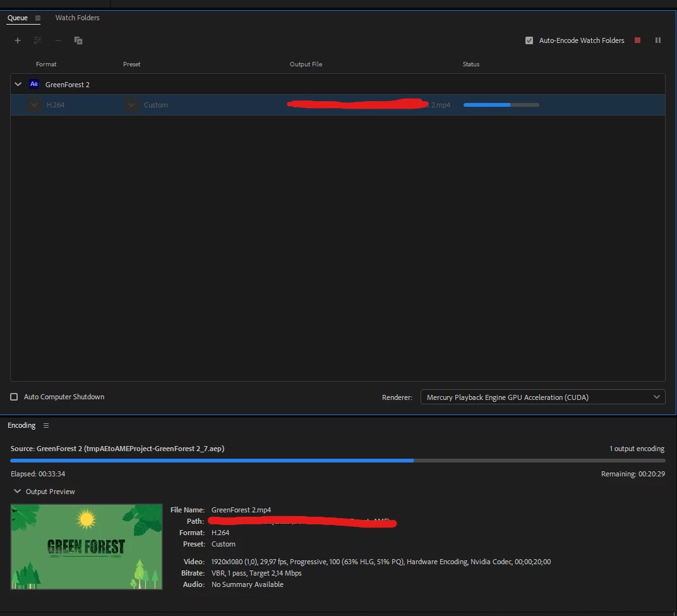Viewport: 677px width, 616px height.
Task: Click the Add Source plus icon
Action: (18, 40)
